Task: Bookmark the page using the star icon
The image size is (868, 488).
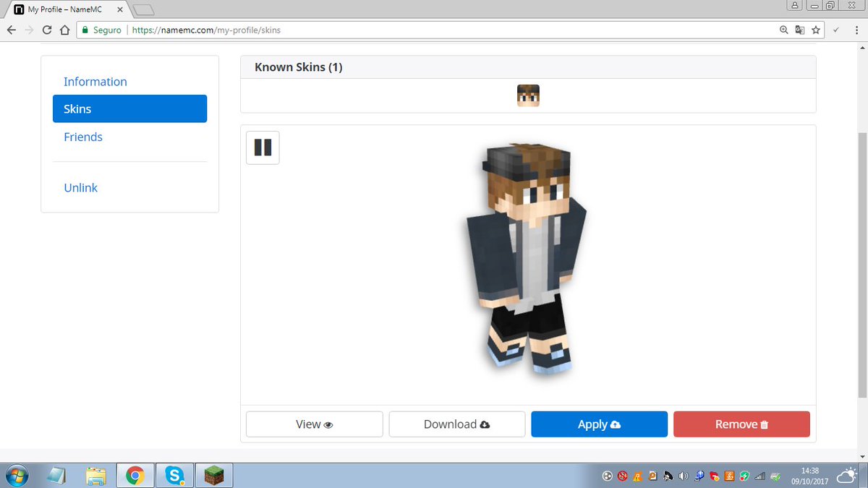Action: pos(815,30)
